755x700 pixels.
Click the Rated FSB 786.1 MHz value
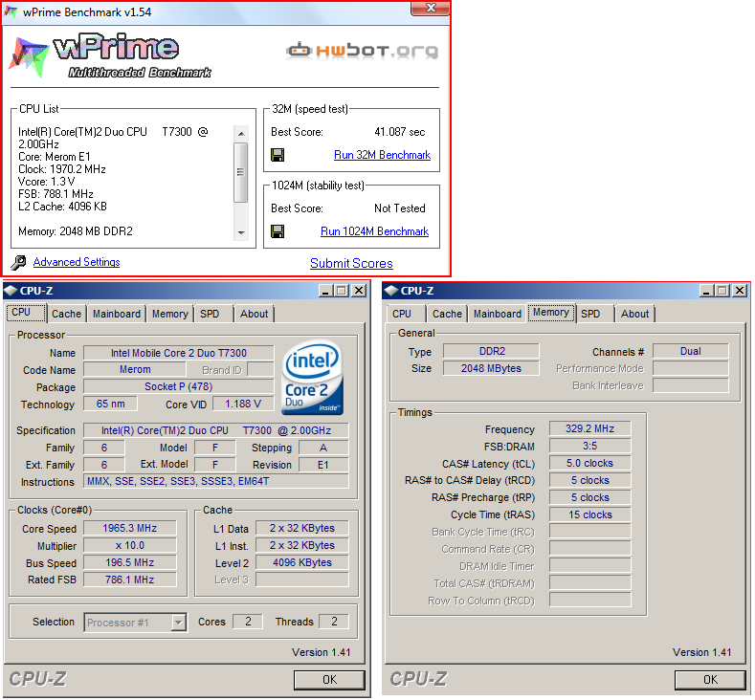pyautogui.click(x=129, y=580)
